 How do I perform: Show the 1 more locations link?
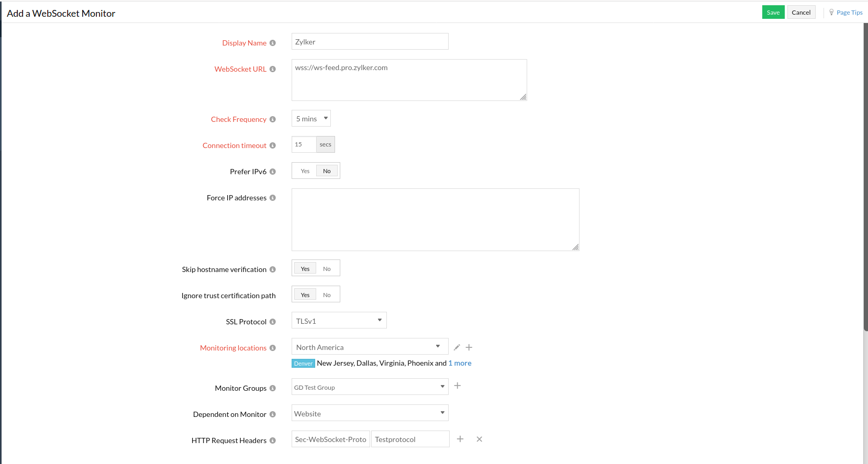point(460,363)
